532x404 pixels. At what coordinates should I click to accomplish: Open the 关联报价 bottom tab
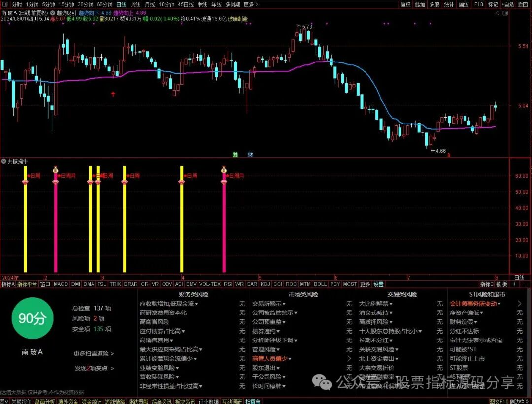click(21, 401)
